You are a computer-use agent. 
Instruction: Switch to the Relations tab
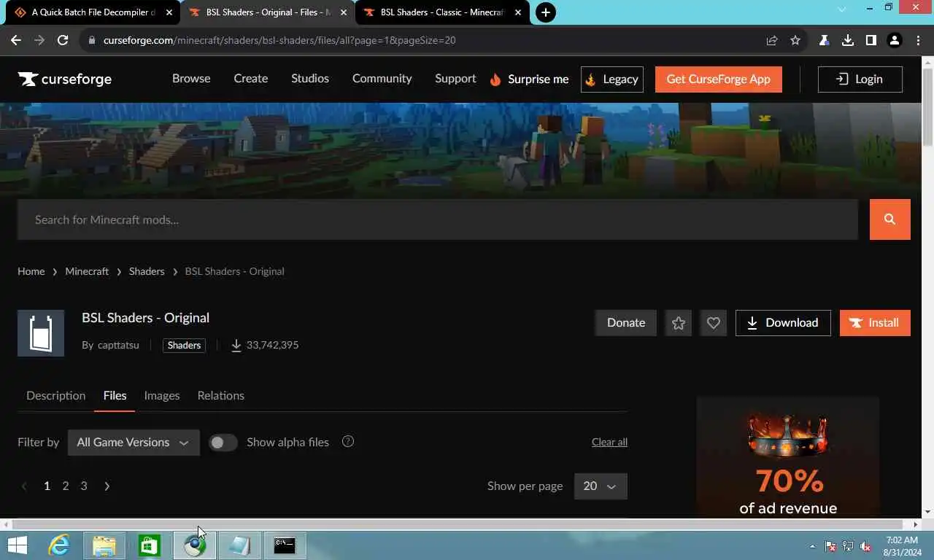tap(220, 395)
